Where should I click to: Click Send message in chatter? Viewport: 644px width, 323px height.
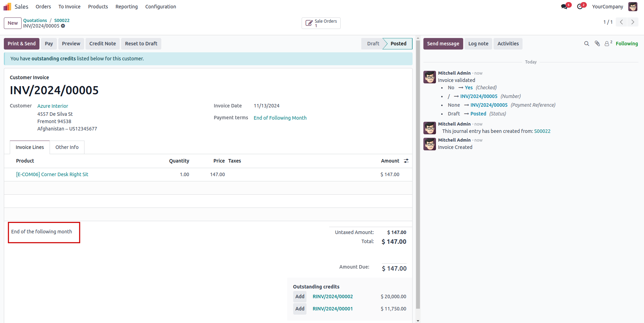[443, 44]
